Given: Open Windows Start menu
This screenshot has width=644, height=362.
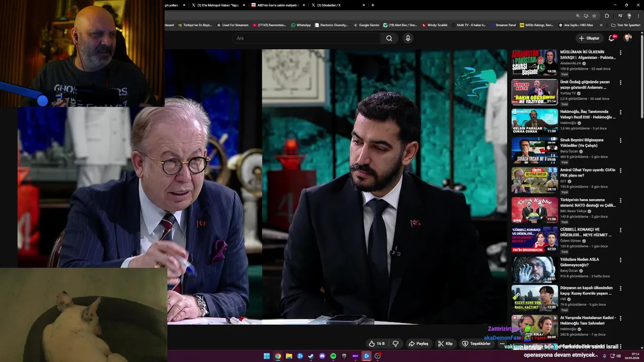Looking at the screenshot, I should (267, 356).
